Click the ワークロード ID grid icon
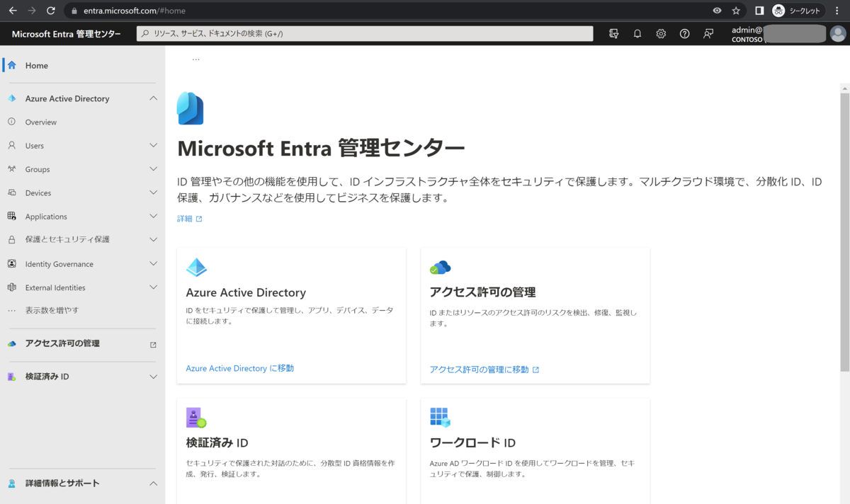This screenshot has width=850, height=504. pyautogui.click(x=440, y=416)
